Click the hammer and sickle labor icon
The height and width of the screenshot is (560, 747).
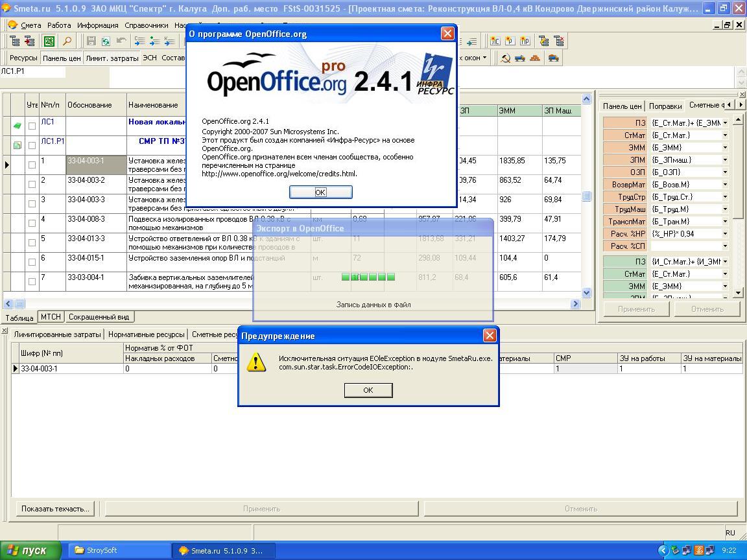click(506, 58)
